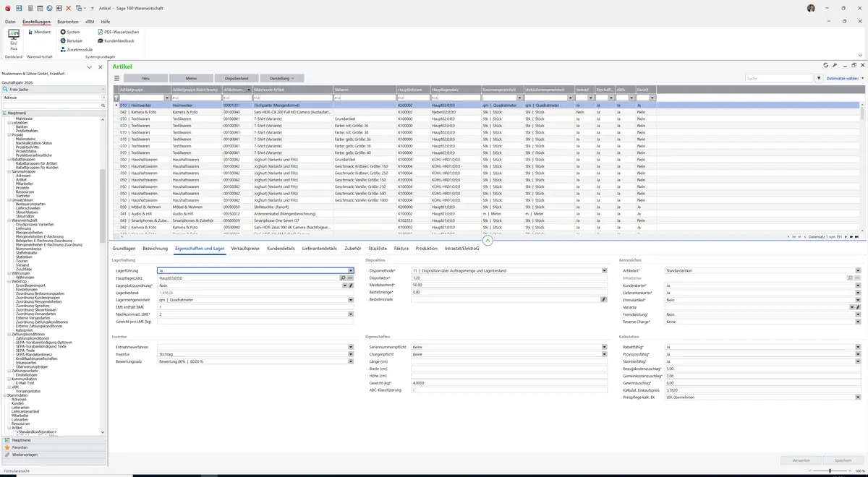Collapse the Webshop tree node
Screen dimensions: 868x477
pyautogui.click(x=9, y=281)
